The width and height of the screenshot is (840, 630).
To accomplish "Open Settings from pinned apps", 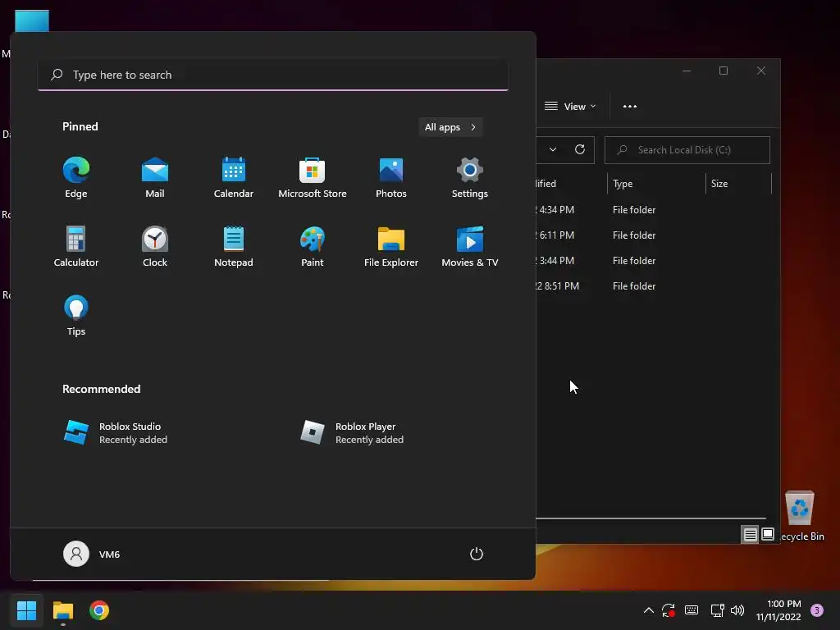I will [x=470, y=178].
